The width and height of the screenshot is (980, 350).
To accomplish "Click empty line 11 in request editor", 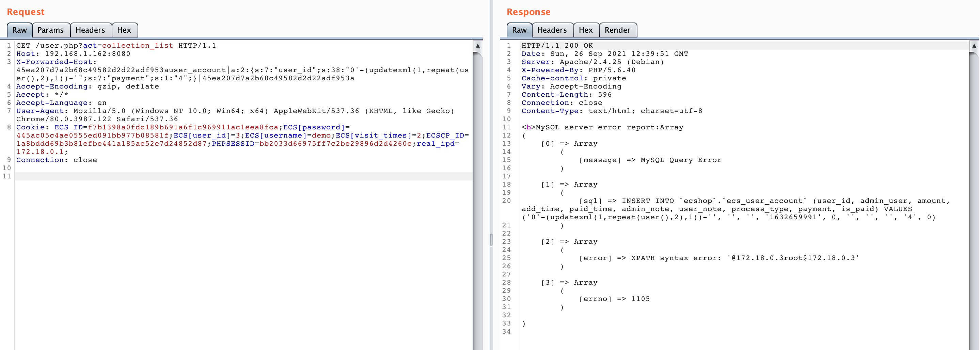I will coord(243,176).
